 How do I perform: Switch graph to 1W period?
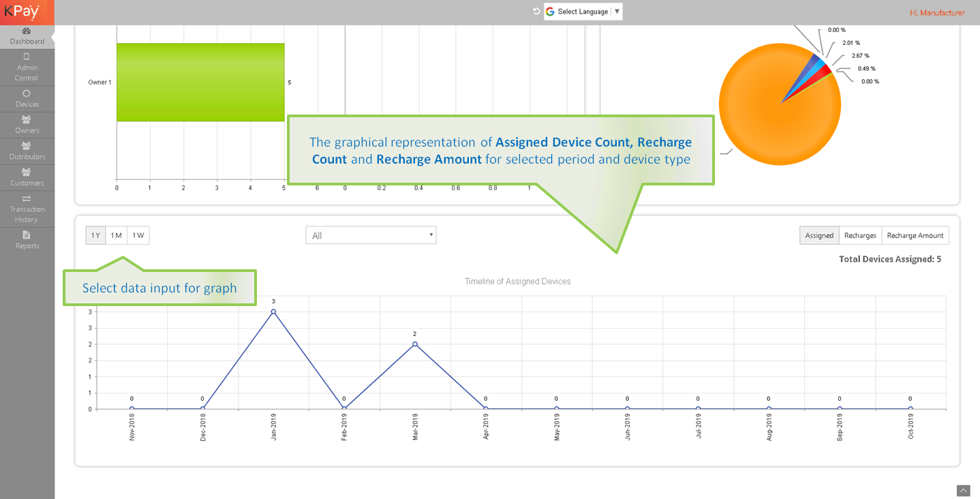click(x=138, y=236)
